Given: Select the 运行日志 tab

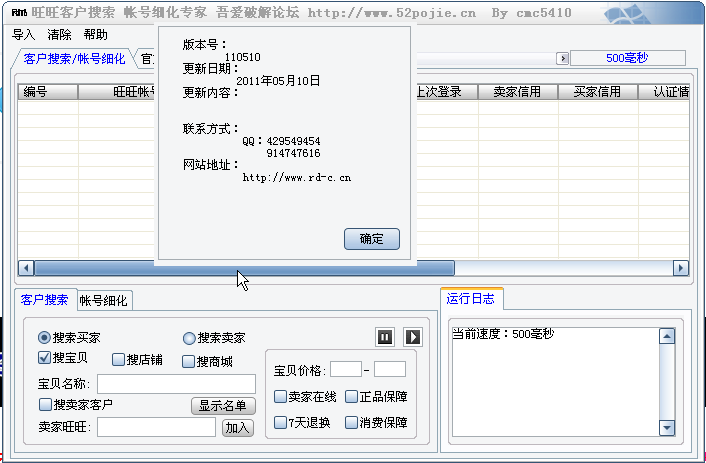Looking at the screenshot, I should (471, 299).
